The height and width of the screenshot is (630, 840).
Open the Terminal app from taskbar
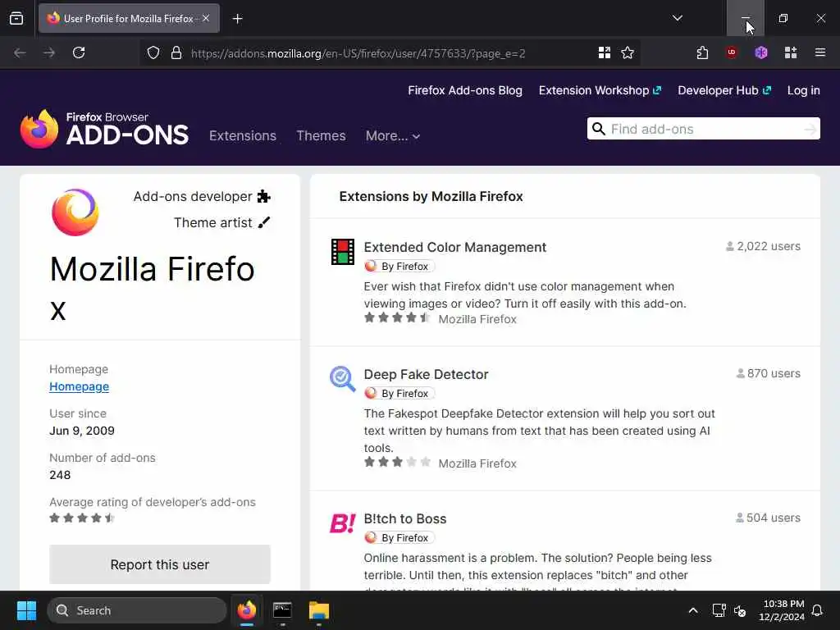(x=282, y=610)
